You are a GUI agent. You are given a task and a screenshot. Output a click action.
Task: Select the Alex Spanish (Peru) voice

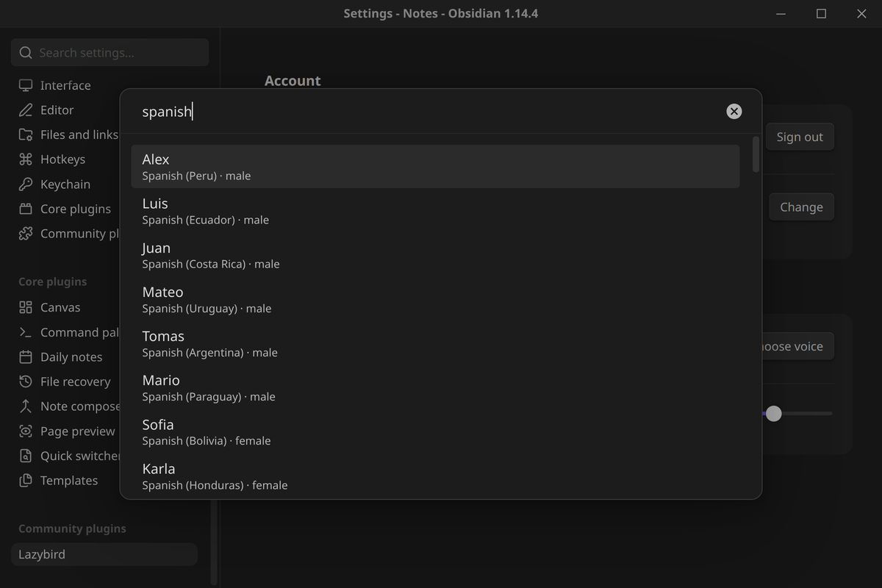(435, 166)
